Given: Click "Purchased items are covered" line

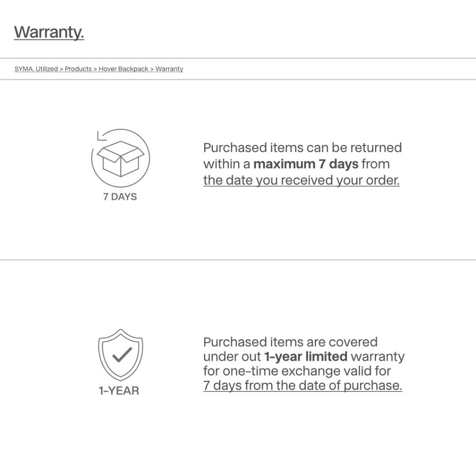Looking at the screenshot, I should 290,342.
